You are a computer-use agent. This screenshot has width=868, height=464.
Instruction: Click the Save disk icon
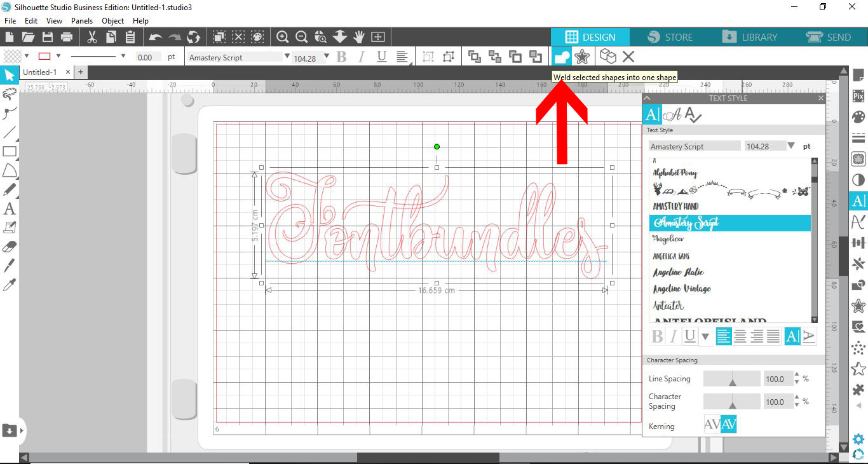[x=47, y=37]
